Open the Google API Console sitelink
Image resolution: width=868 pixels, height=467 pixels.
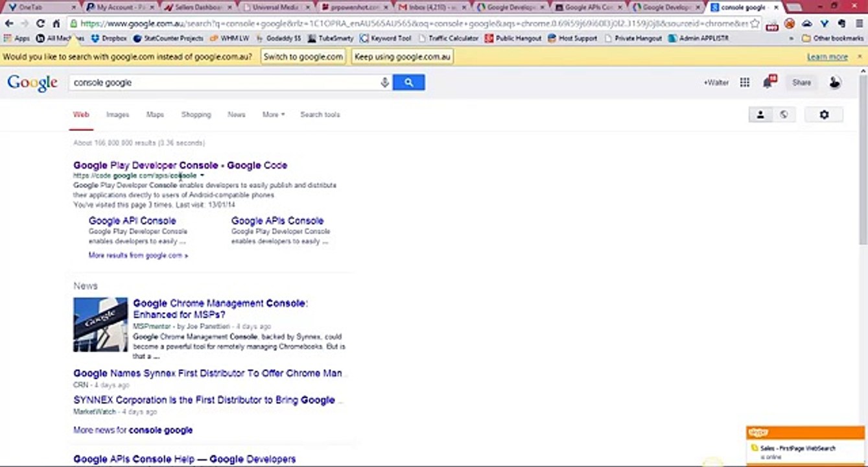click(x=132, y=221)
